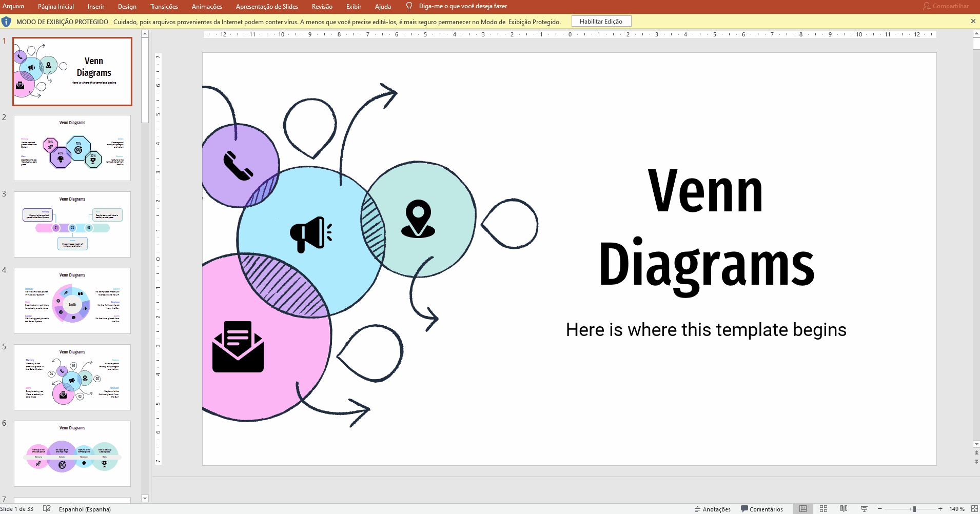The width and height of the screenshot is (980, 514).
Task: Click the lightbulb Tell Me icon
Action: 409,6
